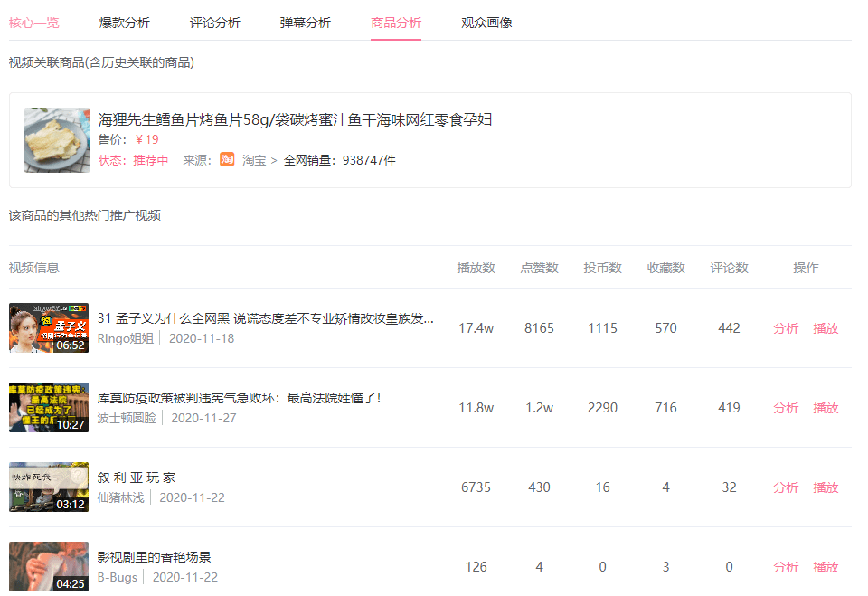Switch to 爆款分析 tab
The image size is (868, 596).
(x=125, y=23)
